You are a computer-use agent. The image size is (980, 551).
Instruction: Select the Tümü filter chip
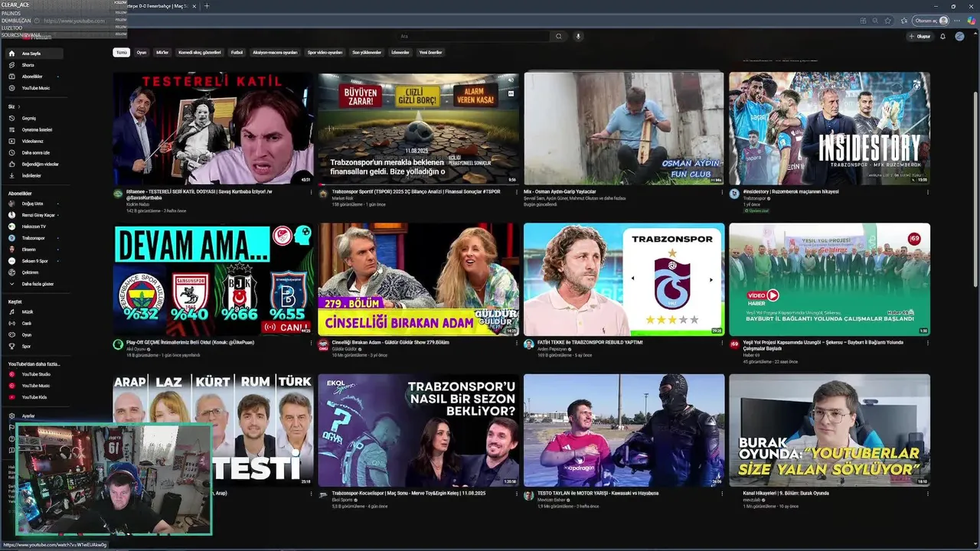[121, 53]
